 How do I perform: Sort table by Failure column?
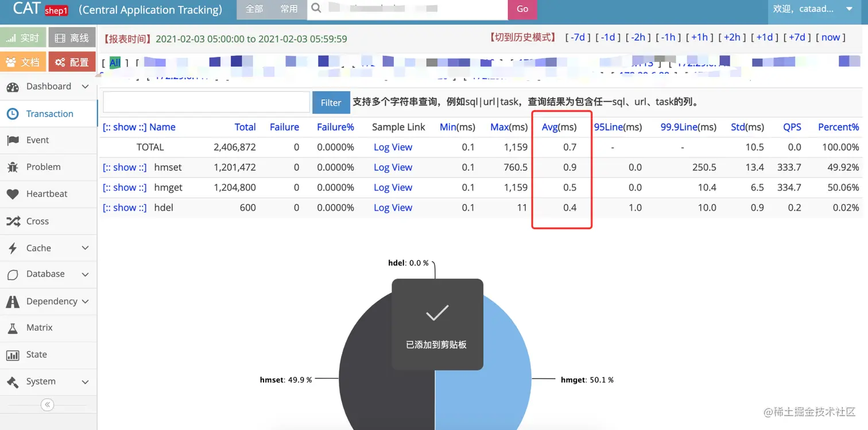click(x=284, y=127)
